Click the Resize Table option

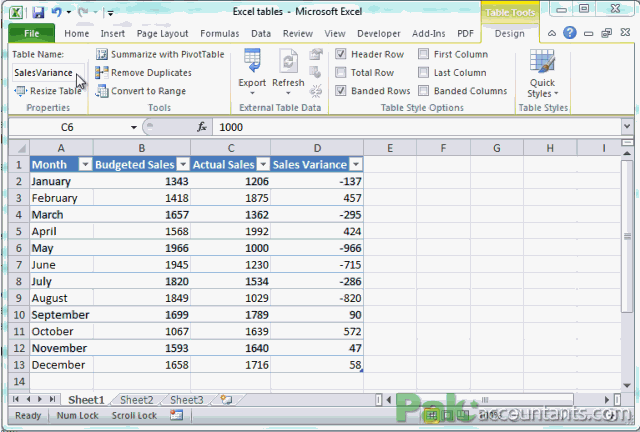click(48, 91)
